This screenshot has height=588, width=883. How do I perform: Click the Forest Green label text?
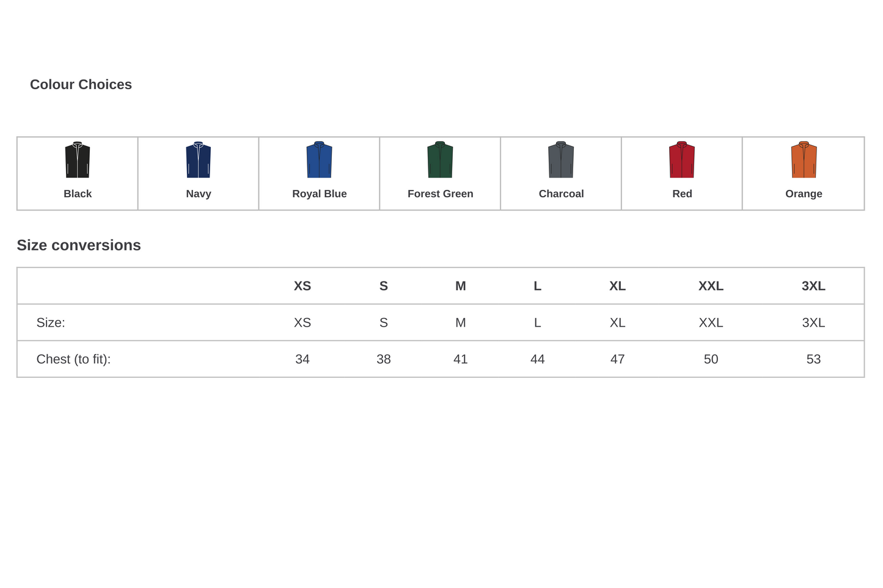click(441, 194)
